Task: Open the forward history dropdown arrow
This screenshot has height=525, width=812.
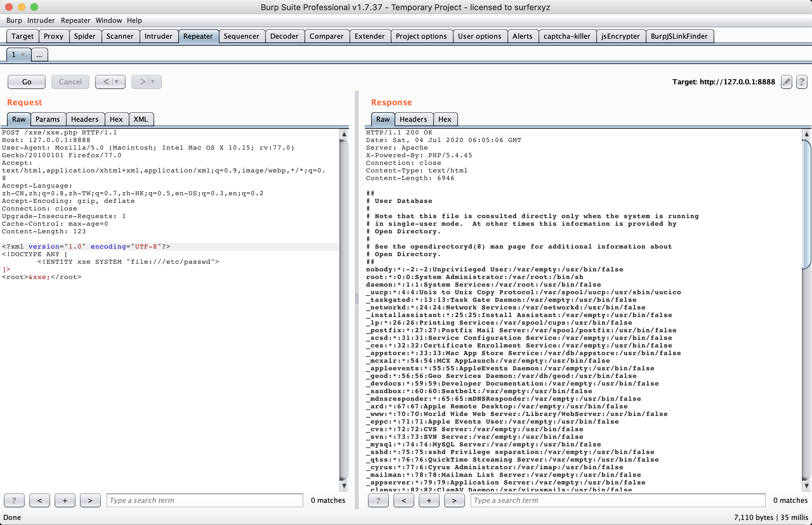Action: [x=153, y=82]
